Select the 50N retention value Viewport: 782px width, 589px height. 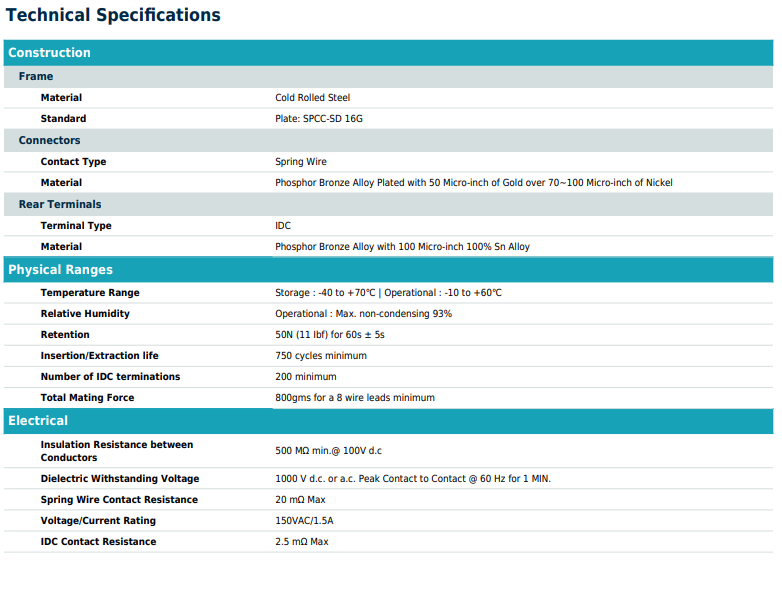coord(329,335)
